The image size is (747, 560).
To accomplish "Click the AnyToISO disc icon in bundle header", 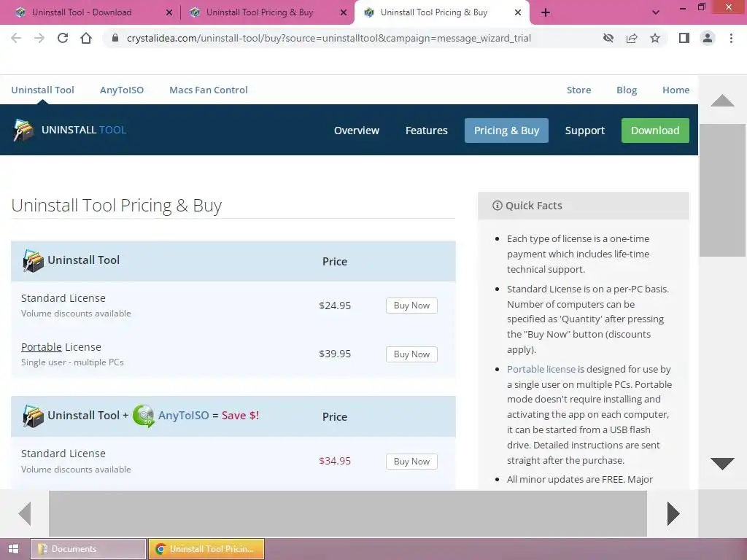I will click(x=144, y=416).
